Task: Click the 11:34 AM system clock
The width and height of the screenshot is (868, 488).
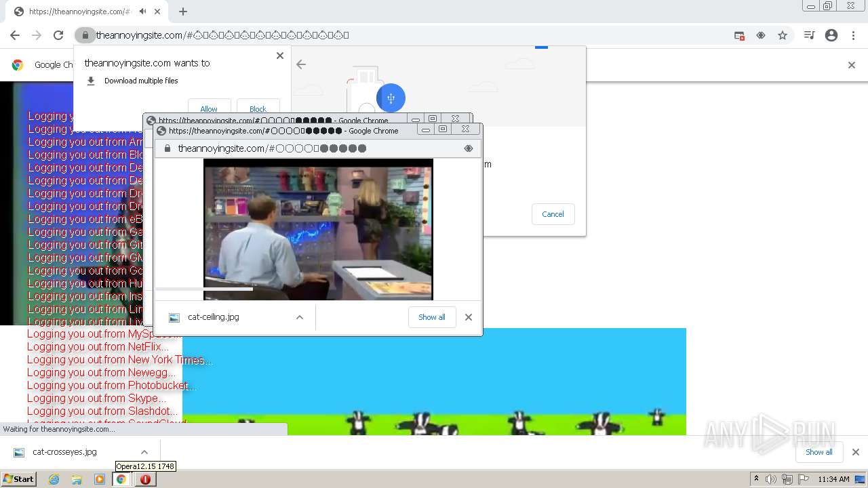Action: click(833, 479)
